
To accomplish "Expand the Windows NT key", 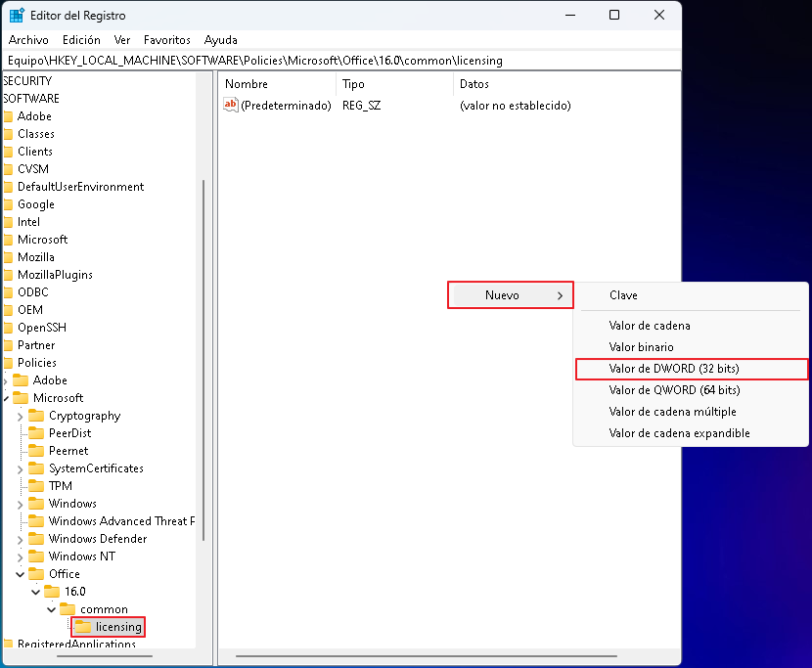I will [21, 557].
